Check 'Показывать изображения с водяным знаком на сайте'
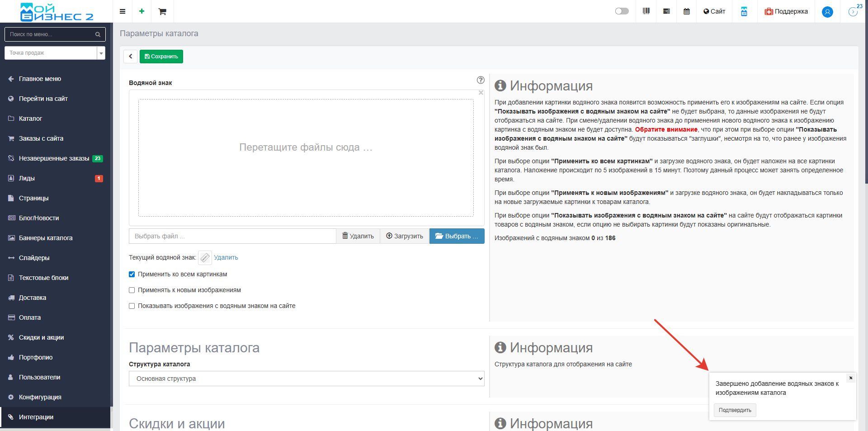The height and width of the screenshot is (431, 868). tap(132, 306)
